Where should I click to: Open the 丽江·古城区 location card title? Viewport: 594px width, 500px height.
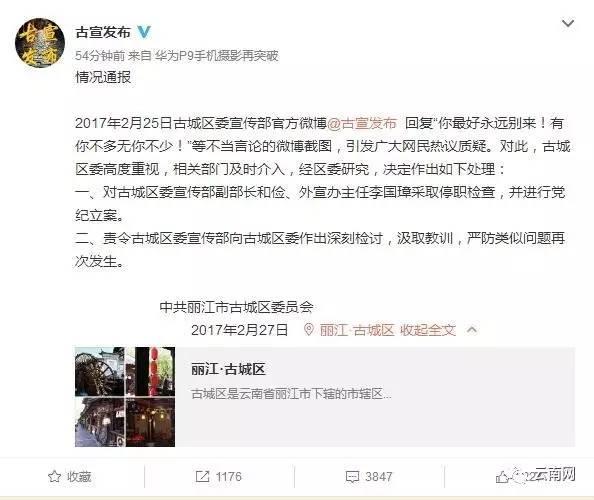[228, 369]
